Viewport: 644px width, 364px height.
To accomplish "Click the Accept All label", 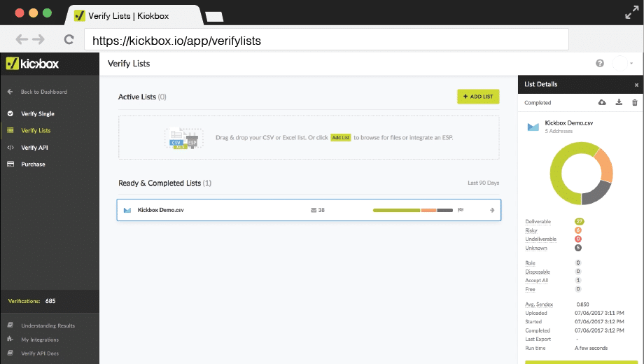I will click(536, 280).
